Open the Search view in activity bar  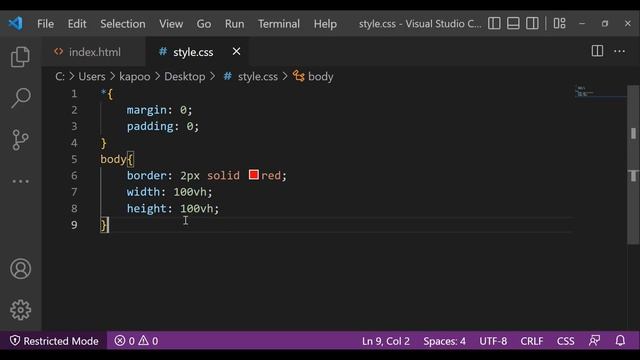click(20, 98)
